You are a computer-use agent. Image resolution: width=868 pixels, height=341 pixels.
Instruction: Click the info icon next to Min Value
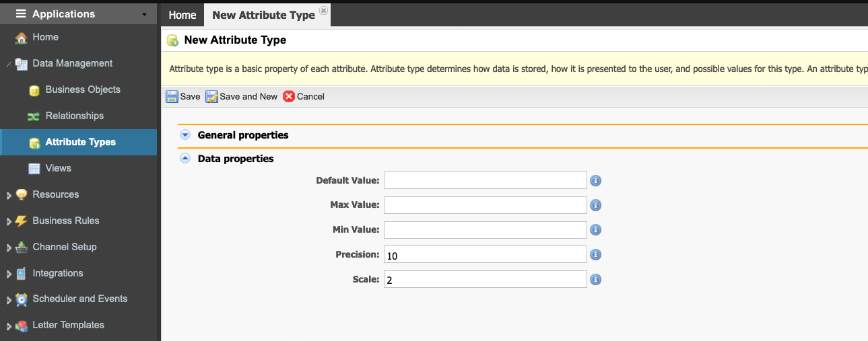point(595,230)
